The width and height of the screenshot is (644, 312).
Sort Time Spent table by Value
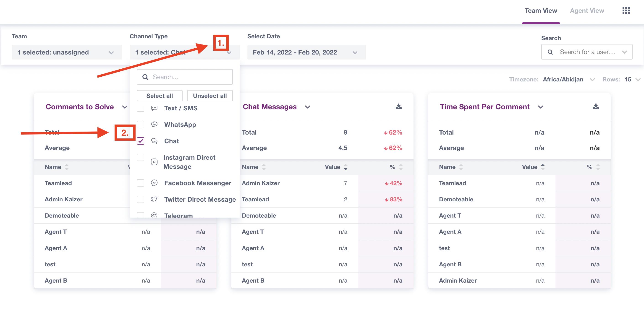542,167
